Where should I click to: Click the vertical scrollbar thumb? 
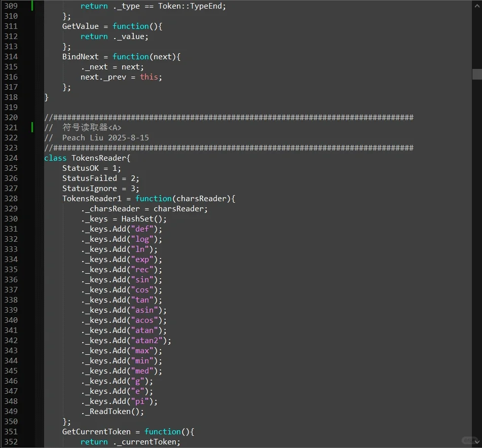pyautogui.click(x=477, y=74)
